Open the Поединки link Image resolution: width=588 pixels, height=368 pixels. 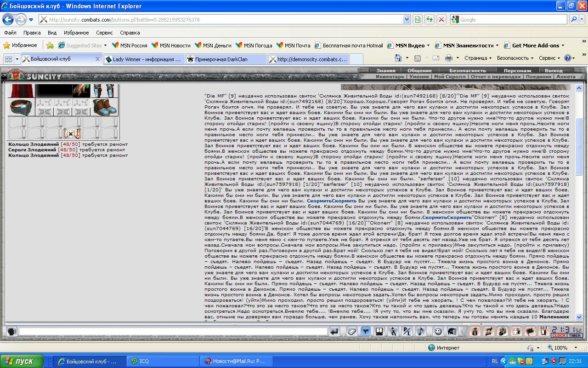point(538,77)
